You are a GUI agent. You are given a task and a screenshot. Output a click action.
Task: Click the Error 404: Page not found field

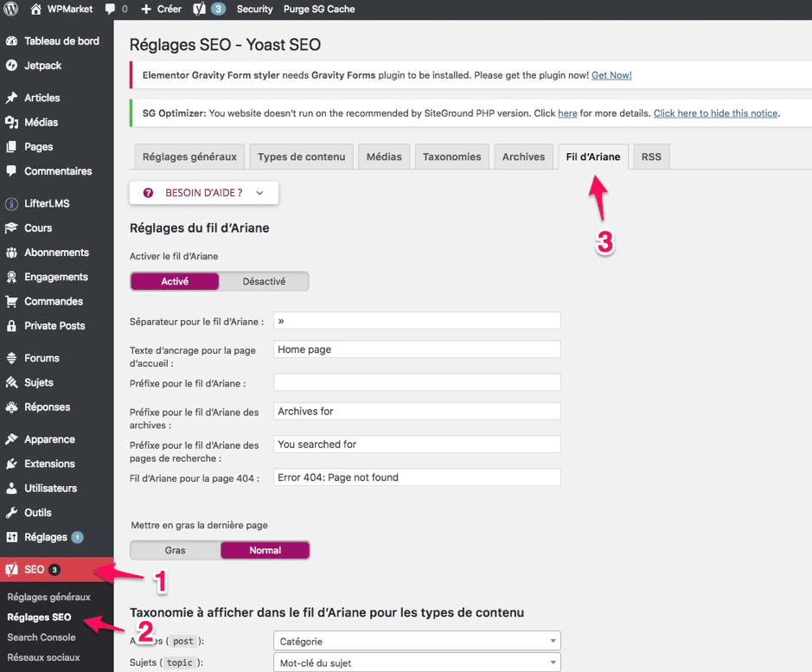(417, 477)
